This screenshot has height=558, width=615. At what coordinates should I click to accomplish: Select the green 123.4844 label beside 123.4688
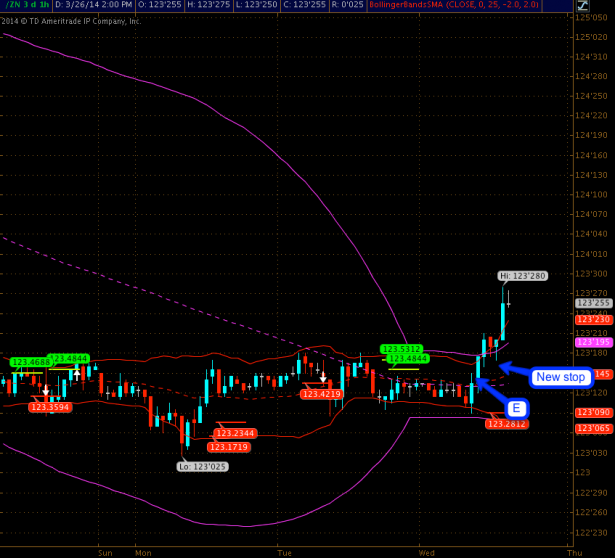point(70,358)
